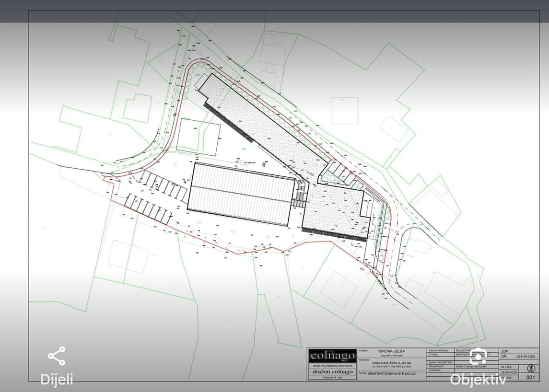
Task: Click the ARHITEKTONSKA SITUACIJA drawing title
Action: [x=394, y=373]
